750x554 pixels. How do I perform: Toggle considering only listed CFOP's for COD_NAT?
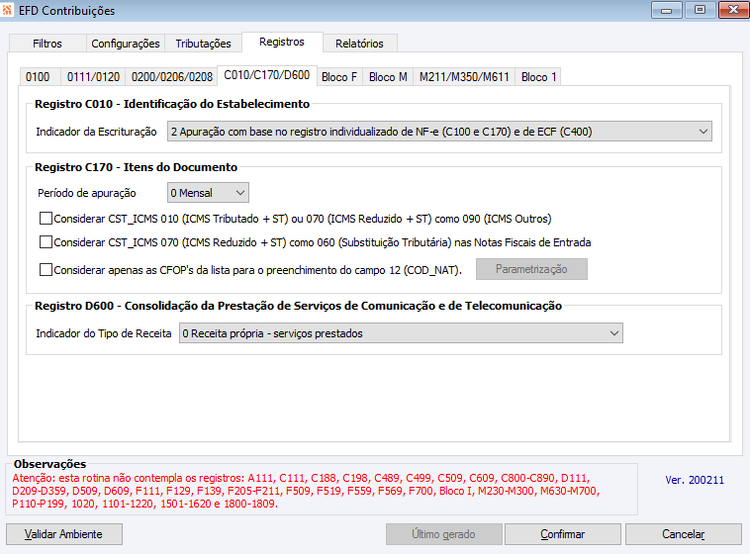pos(46,270)
